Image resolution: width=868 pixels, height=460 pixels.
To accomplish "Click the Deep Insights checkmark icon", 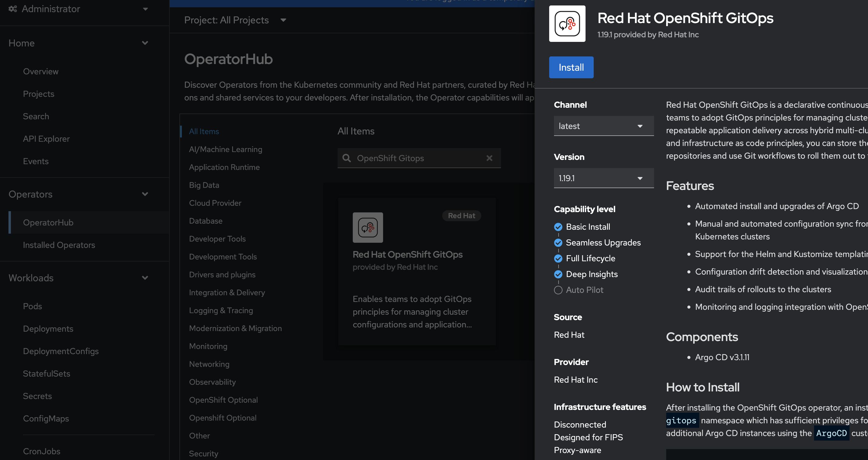I will pyautogui.click(x=558, y=274).
